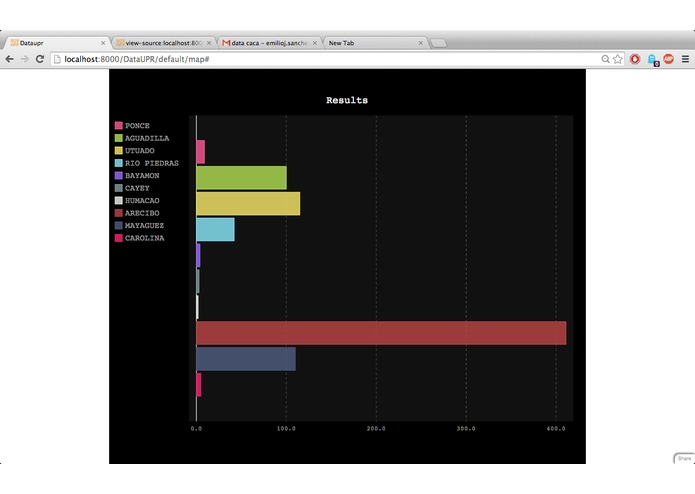The height and width of the screenshot is (494, 695).
Task: Switch to the New Tab tab
Action: click(375, 43)
